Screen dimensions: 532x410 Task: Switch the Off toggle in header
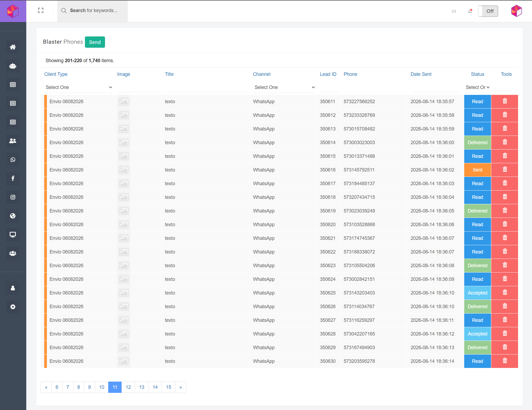488,11
